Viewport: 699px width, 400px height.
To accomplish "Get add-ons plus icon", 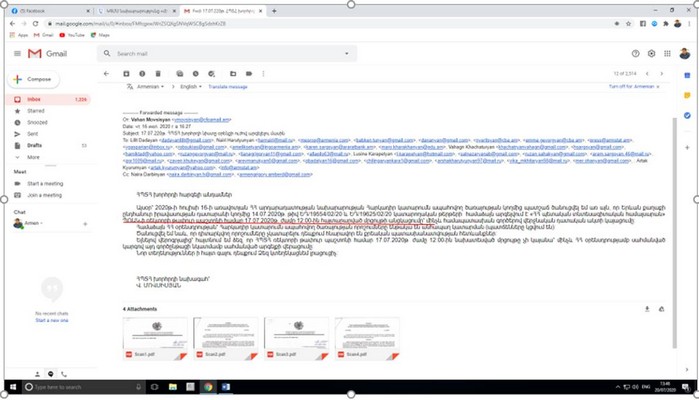I will (687, 147).
